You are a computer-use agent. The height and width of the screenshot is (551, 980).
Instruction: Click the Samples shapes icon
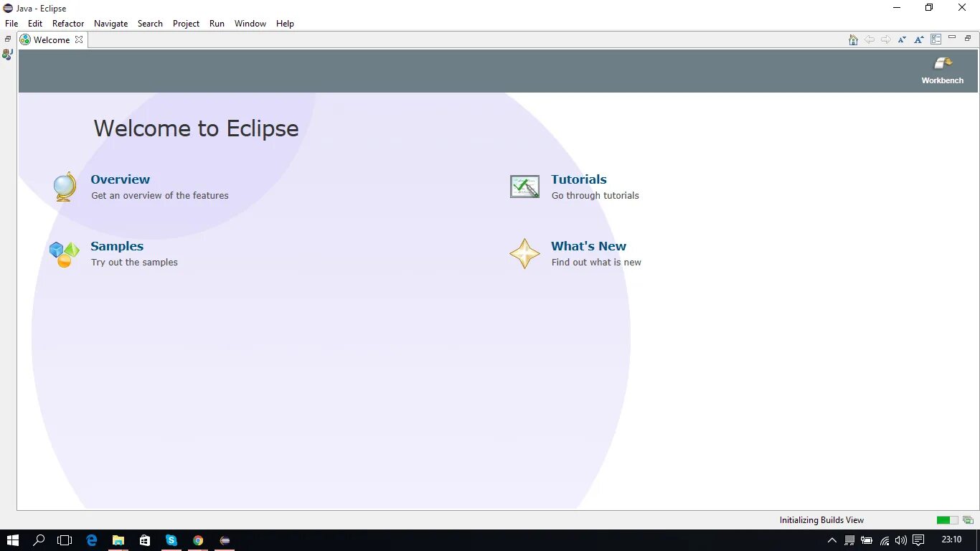[65, 254]
